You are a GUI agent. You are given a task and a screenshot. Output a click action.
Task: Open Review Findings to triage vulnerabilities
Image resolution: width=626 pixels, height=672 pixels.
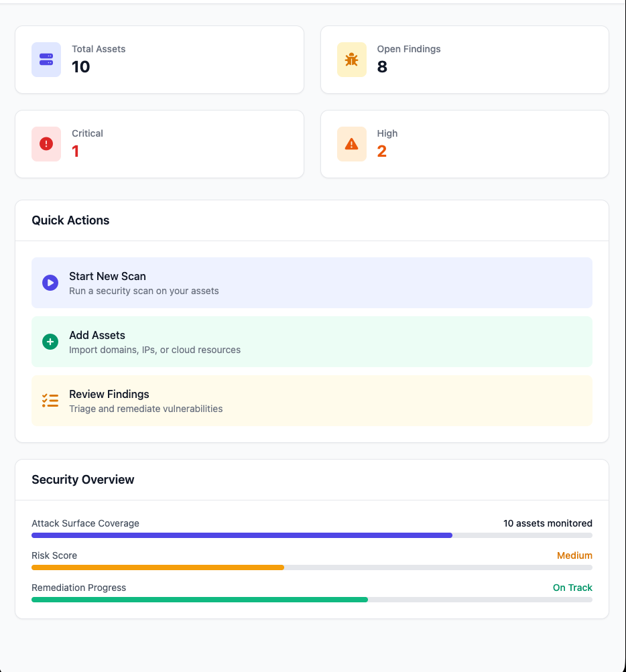click(312, 401)
